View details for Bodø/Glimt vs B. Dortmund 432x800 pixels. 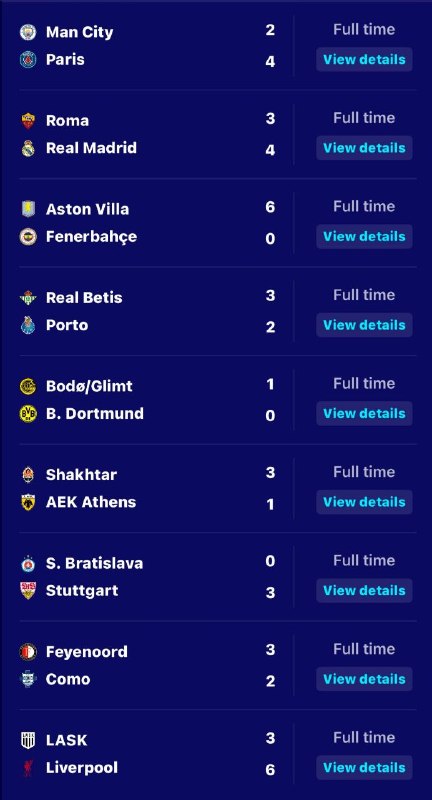(364, 413)
